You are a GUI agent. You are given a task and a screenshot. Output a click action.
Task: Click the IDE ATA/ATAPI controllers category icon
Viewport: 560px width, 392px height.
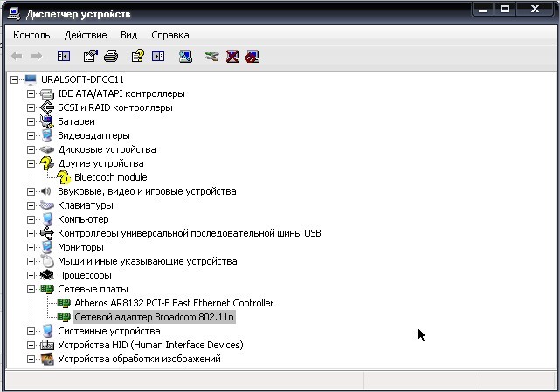click(47, 94)
